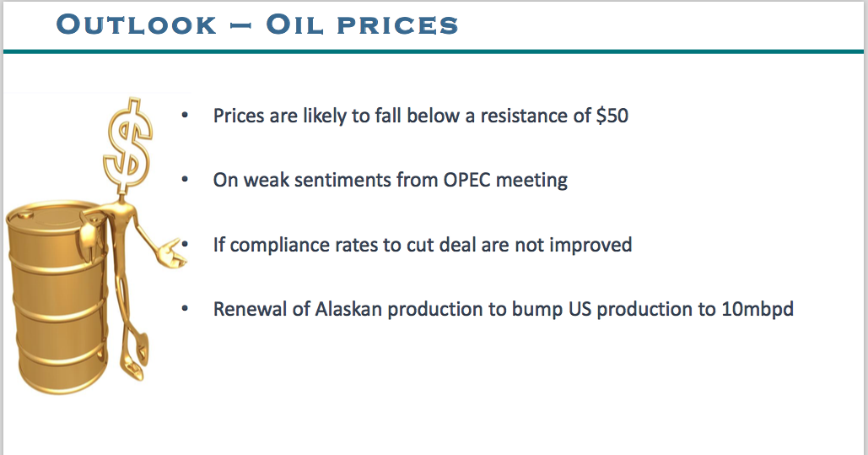Screen dimensions: 868x455
Task: Select the teal divider line under title
Action: pos(434,51)
